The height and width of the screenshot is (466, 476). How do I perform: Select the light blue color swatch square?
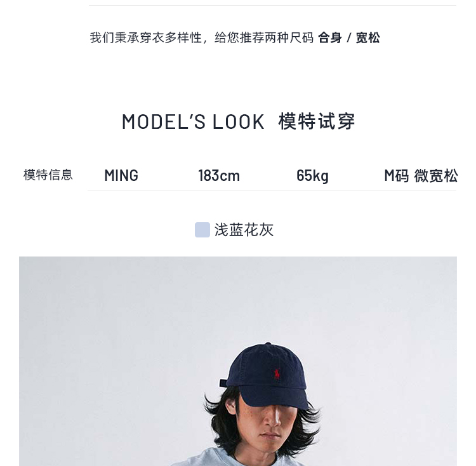[x=202, y=230]
